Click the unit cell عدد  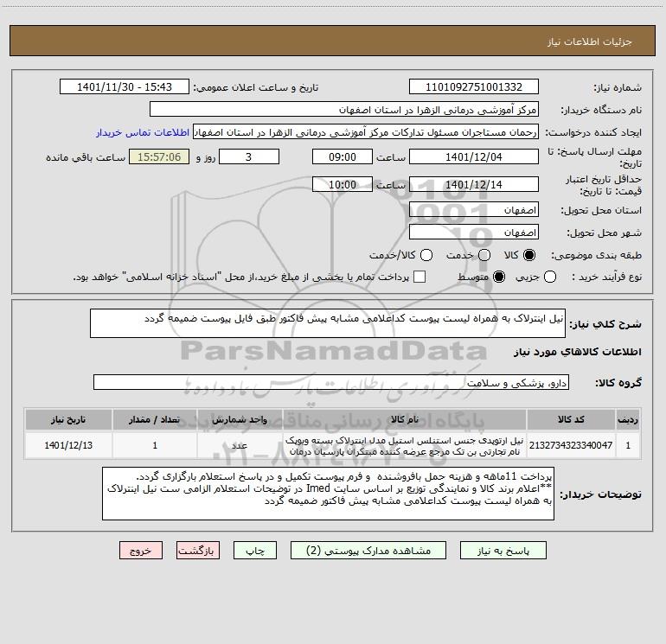coord(240,445)
